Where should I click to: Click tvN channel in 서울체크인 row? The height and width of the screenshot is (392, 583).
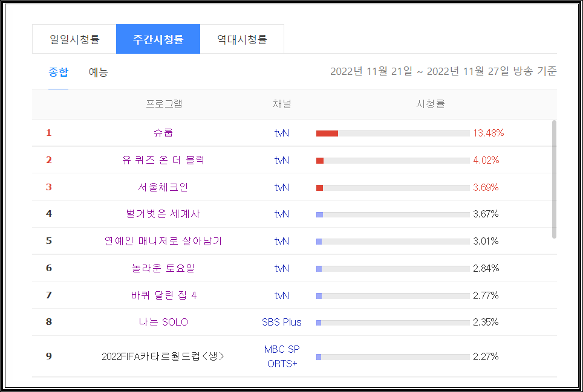pos(281,187)
